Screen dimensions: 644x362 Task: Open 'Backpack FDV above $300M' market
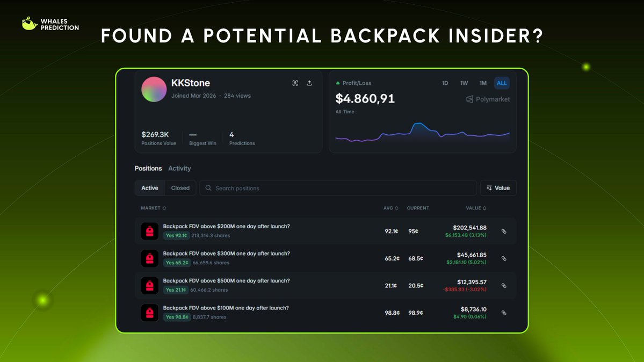[226, 254]
